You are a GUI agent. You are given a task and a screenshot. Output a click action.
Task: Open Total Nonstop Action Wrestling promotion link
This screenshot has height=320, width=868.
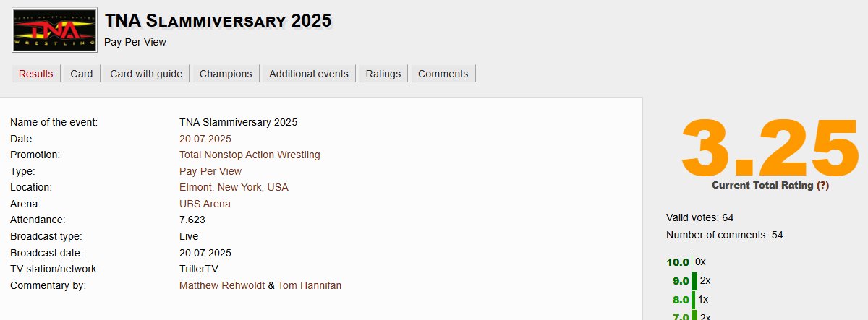(250, 155)
